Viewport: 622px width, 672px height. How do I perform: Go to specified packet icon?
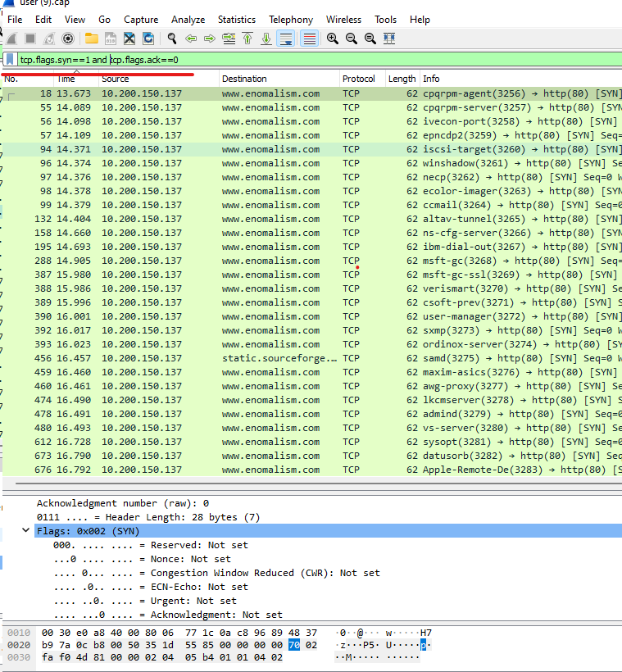click(x=229, y=39)
